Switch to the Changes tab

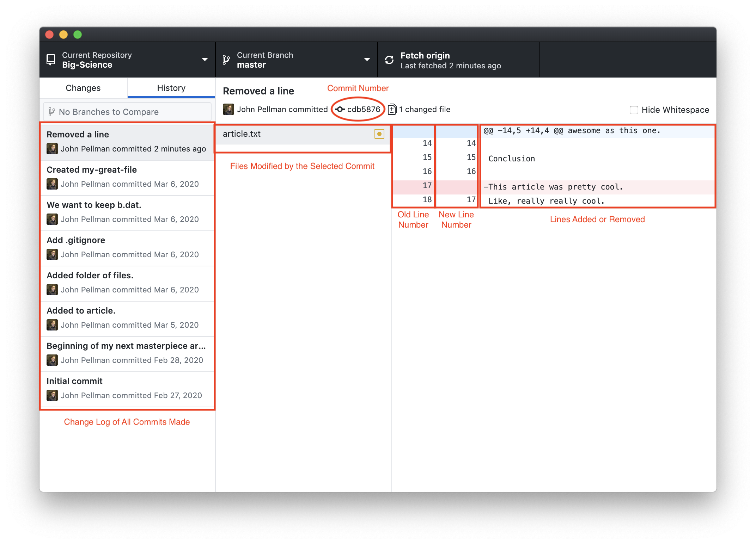[x=83, y=88]
